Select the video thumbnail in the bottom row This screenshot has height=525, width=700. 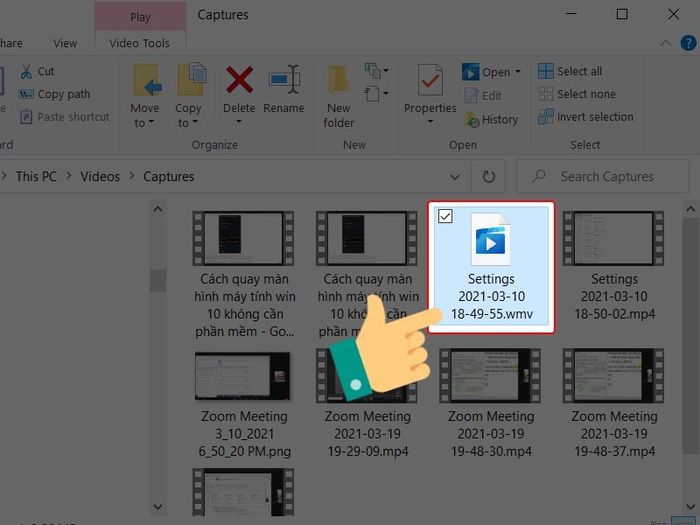243,492
